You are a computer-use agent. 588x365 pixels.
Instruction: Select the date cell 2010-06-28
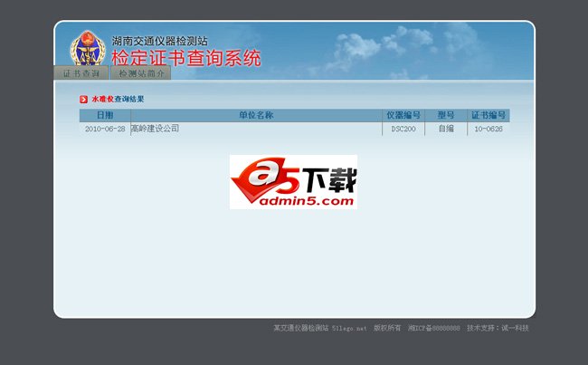(x=105, y=129)
